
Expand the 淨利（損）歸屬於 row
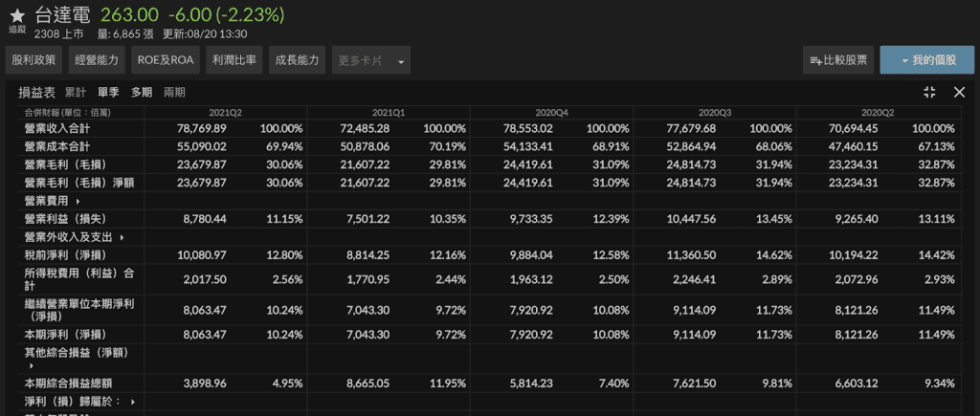click(132, 403)
